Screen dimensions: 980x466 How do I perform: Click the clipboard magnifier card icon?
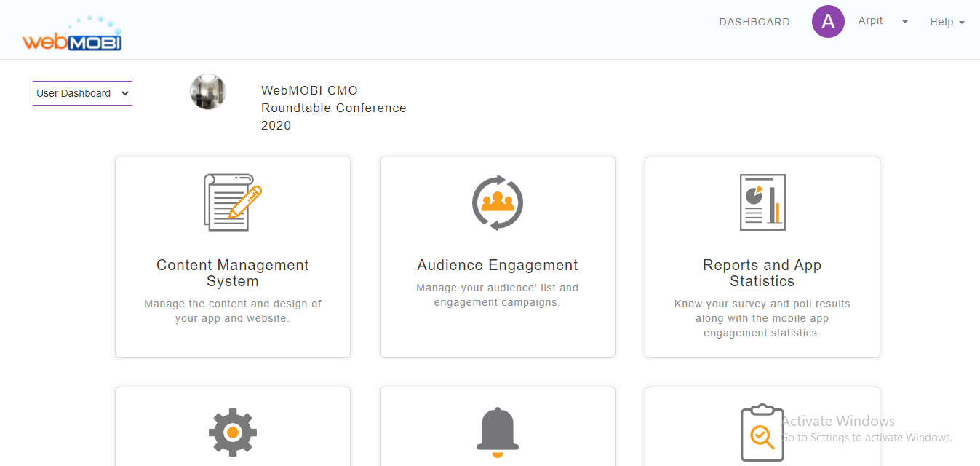coord(761,433)
